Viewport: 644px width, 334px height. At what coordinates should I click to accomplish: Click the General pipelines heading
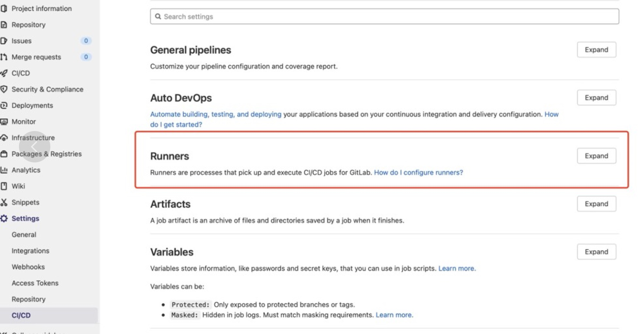coord(191,50)
